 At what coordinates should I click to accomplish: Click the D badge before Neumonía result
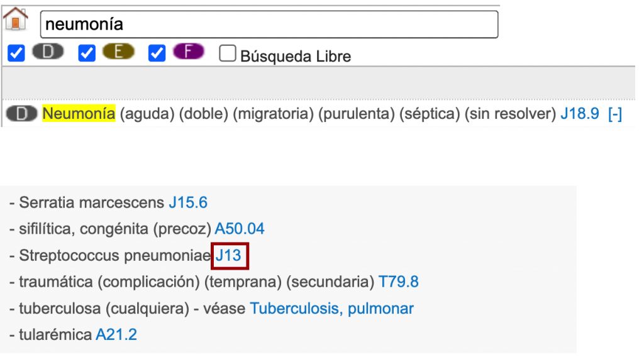22,114
